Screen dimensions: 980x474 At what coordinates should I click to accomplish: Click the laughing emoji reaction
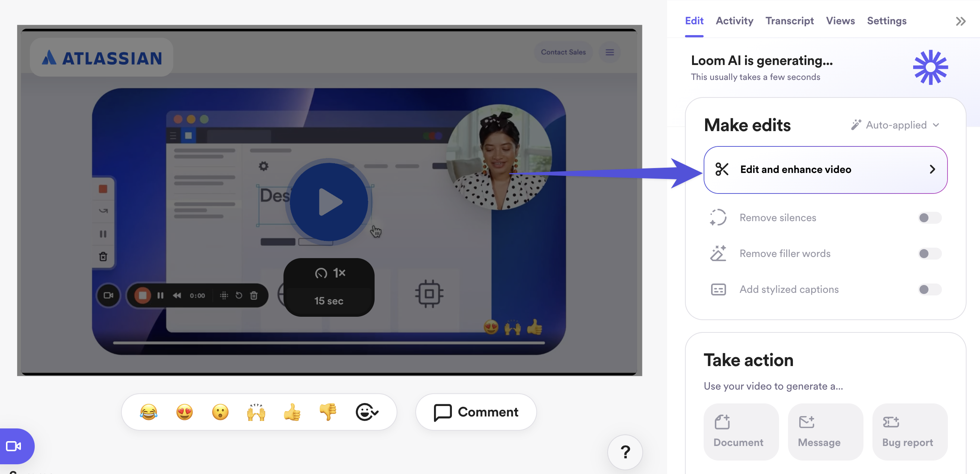coord(148,412)
